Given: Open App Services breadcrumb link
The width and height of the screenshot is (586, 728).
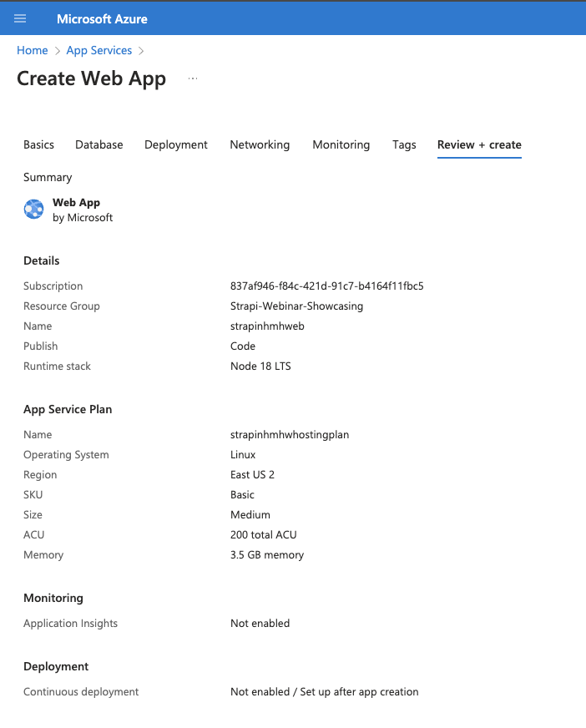Looking at the screenshot, I should click(99, 50).
